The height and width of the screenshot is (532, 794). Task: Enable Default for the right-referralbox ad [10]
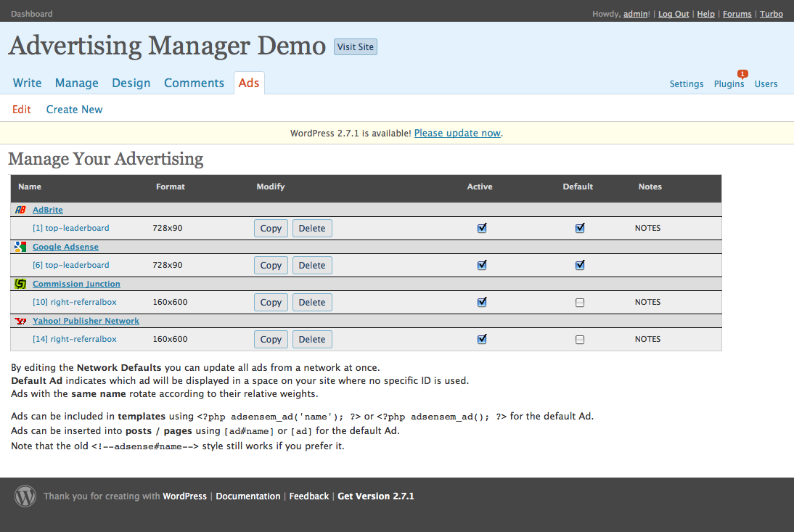580,303
